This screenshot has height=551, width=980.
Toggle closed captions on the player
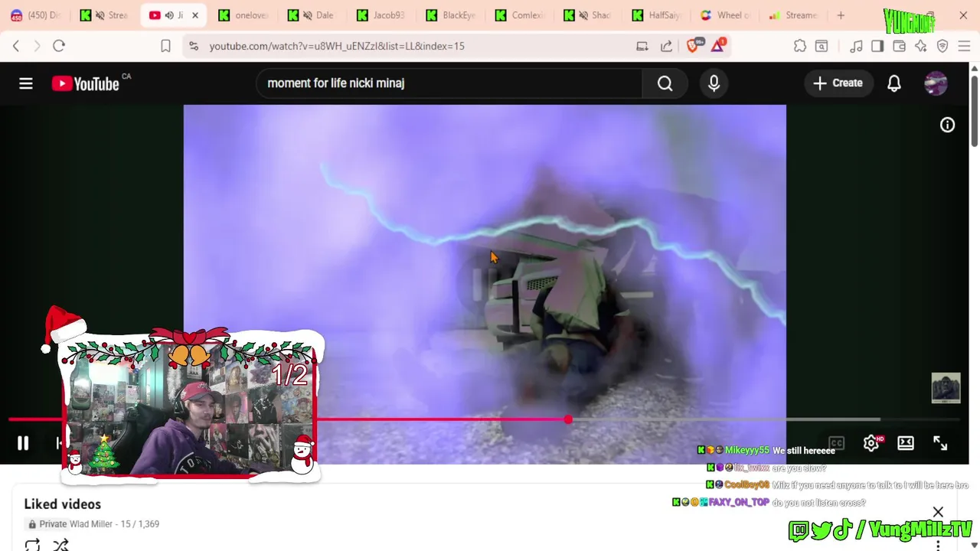point(836,443)
